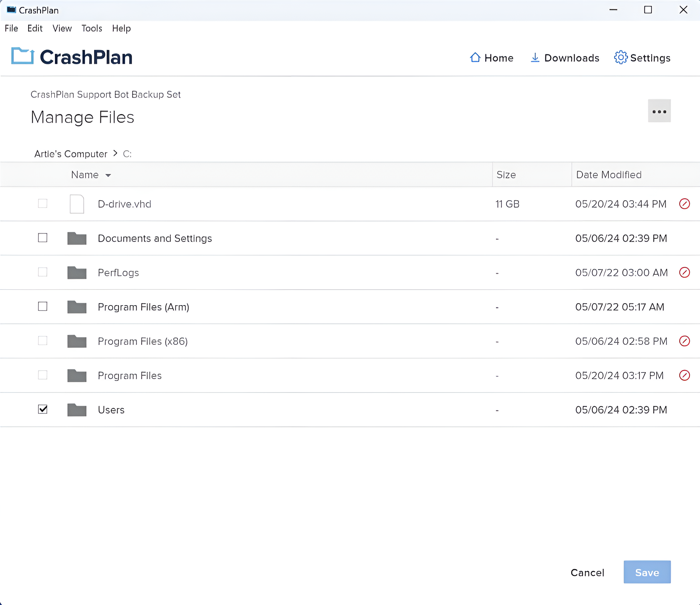Click the red excluded icon for Program Files (x86)
This screenshot has height=605, width=700.
684,341
